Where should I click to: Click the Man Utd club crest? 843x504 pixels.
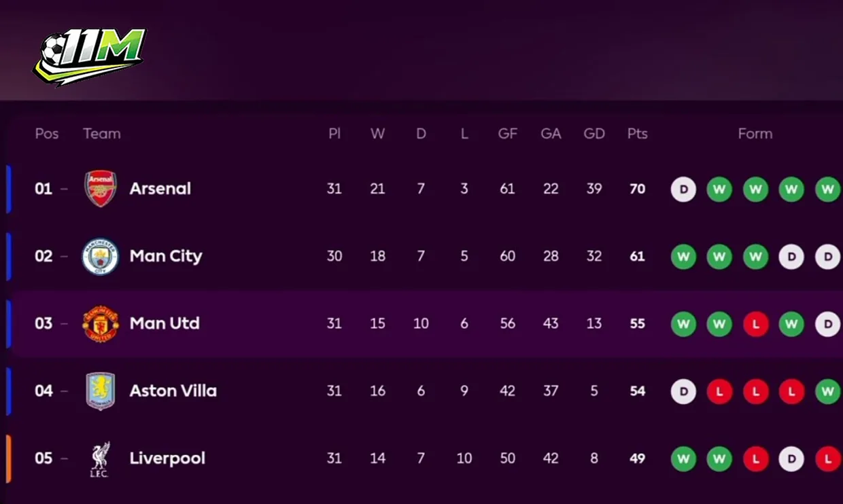(101, 323)
